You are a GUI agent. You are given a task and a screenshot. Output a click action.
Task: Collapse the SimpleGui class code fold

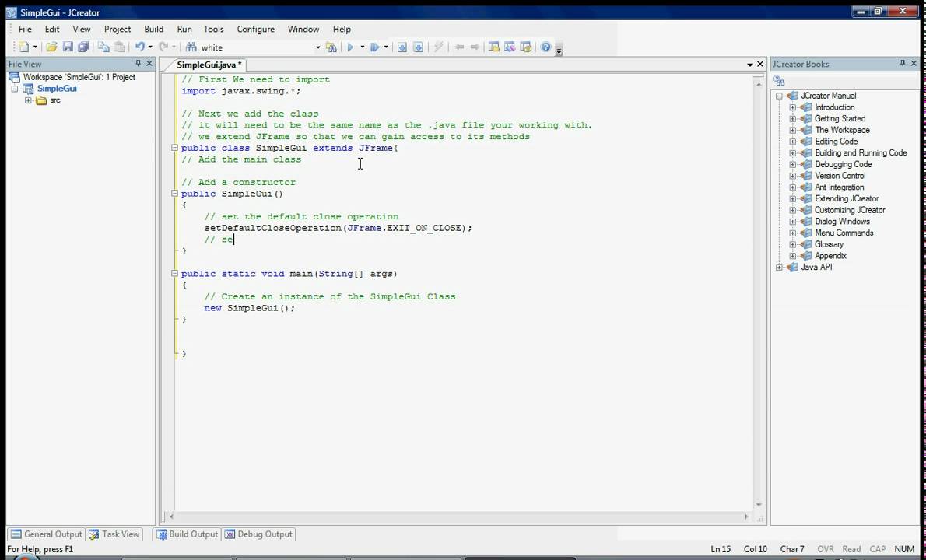(175, 148)
